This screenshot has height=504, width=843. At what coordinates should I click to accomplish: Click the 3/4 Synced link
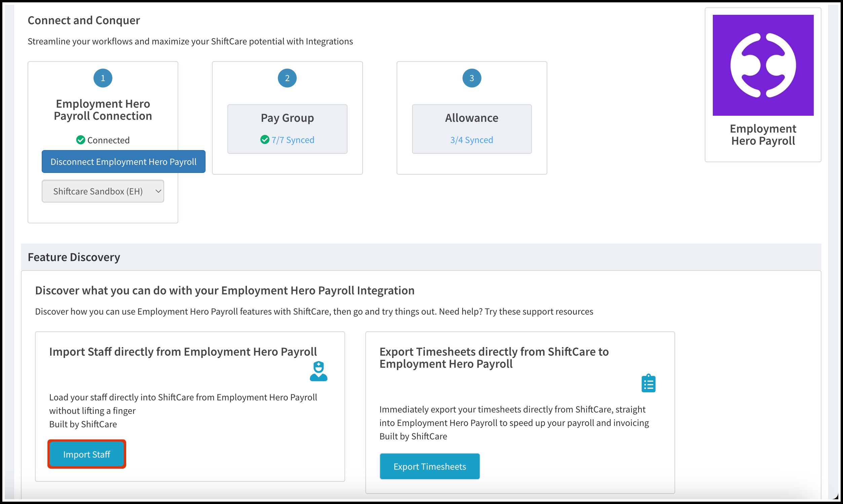[x=472, y=140]
